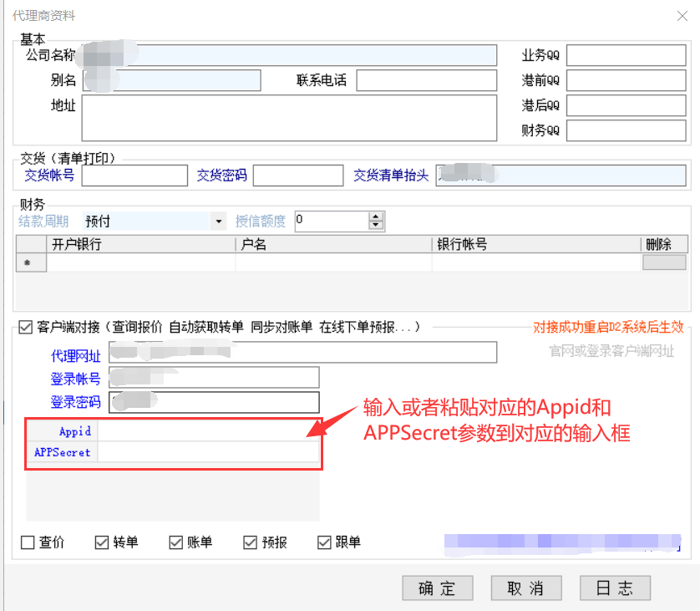Click the 确定 button

click(437, 588)
